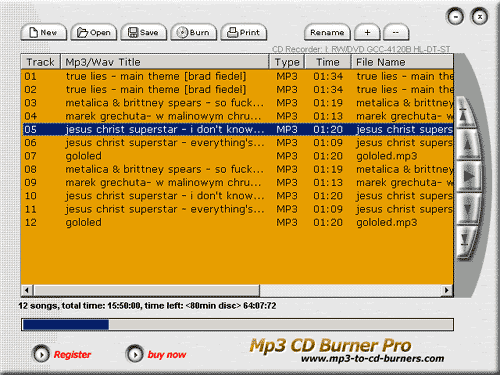Move track to top arrow icon

(465, 113)
